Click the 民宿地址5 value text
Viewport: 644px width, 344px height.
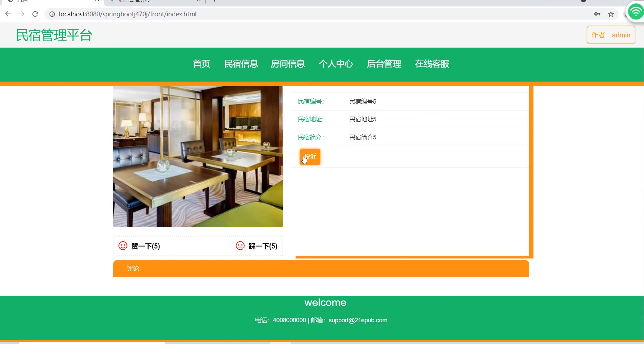click(363, 119)
